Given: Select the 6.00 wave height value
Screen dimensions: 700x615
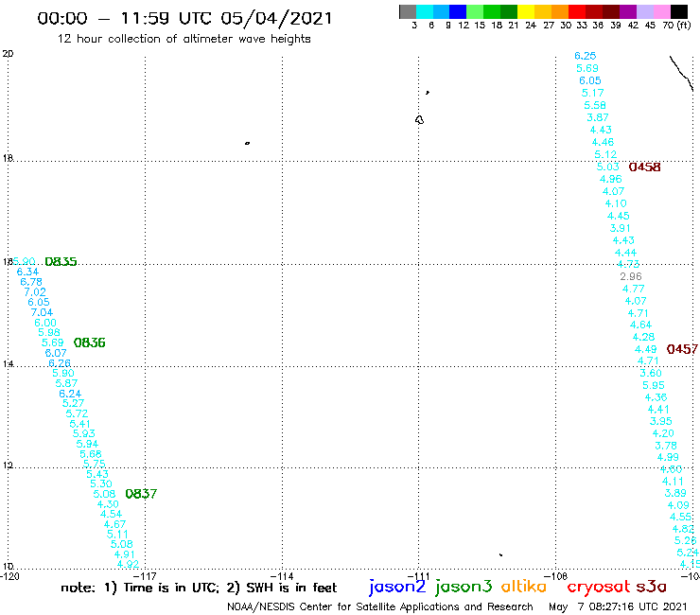Looking at the screenshot, I should click(45, 323).
